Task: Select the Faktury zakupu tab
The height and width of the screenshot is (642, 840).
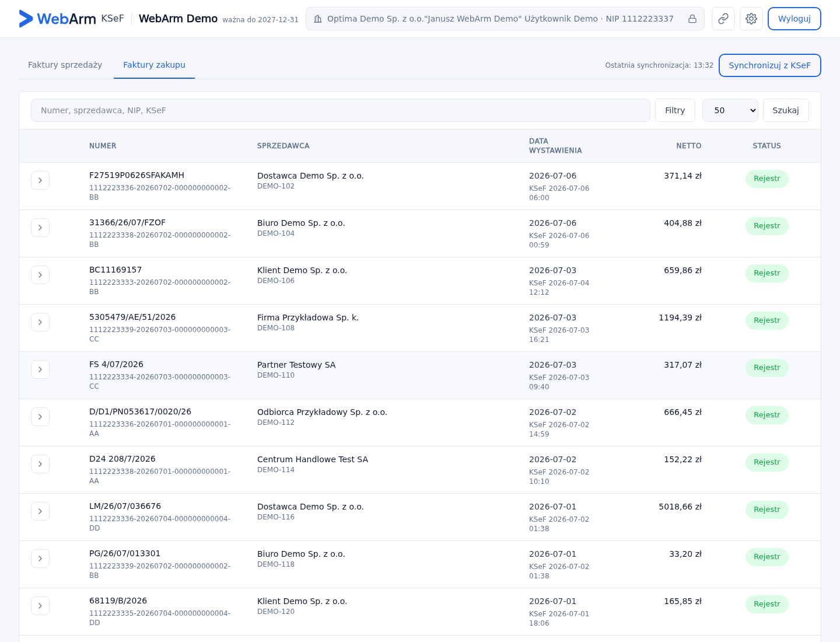Action: tap(154, 65)
